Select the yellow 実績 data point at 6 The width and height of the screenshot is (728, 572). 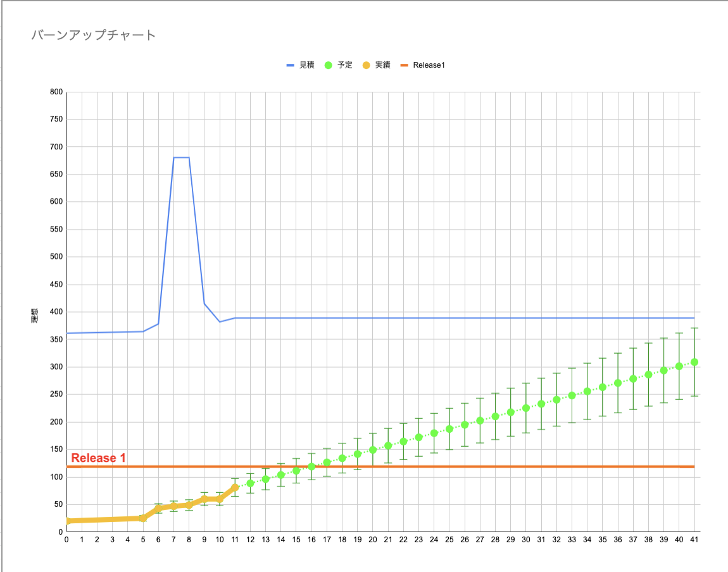click(158, 509)
